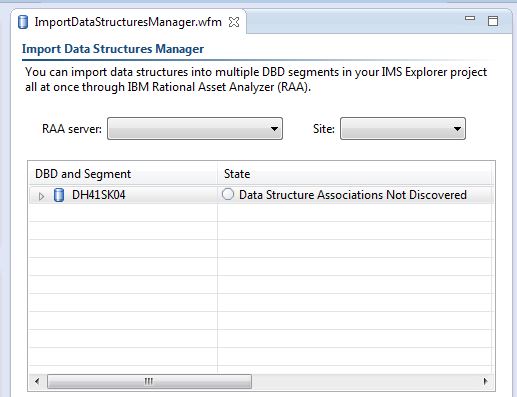Click the State column header

(x=355, y=174)
